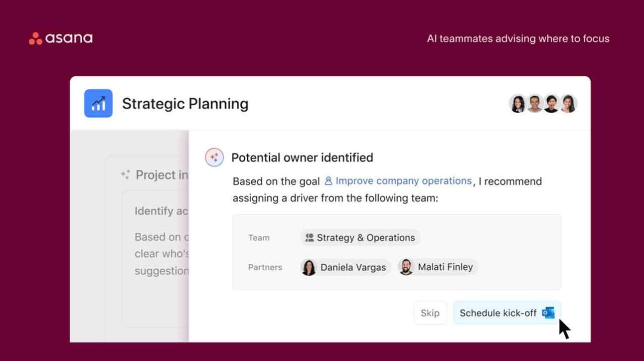644x361 pixels.
Task: Open the fourth member avatar in header
Action: point(568,104)
